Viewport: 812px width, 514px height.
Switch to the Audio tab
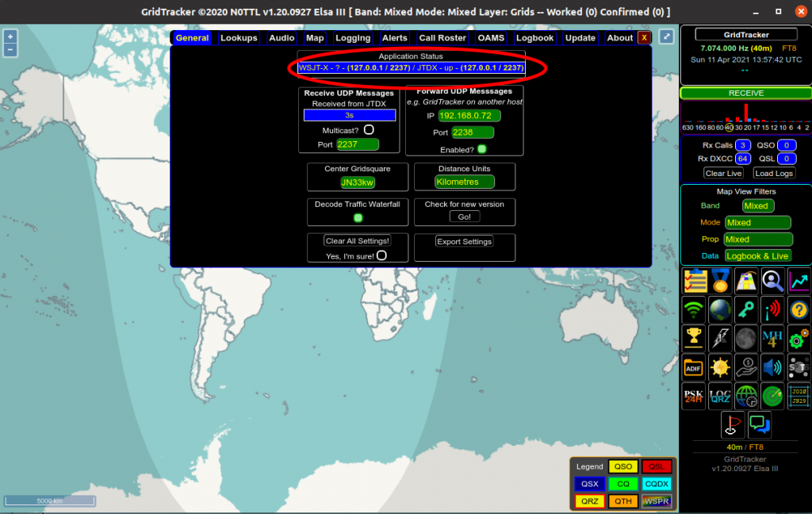click(x=282, y=38)
